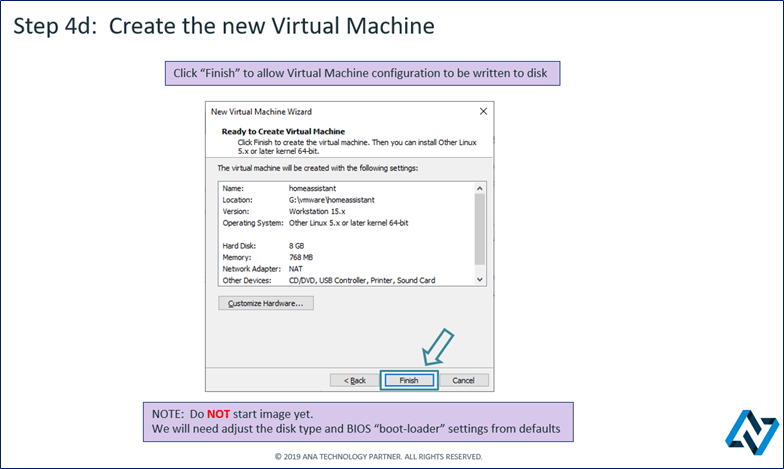The image size is (784, 469).
Task: Close the New Virtual Machine Wizard dialog
Action: pyautogui.click(x=483, y=112)
